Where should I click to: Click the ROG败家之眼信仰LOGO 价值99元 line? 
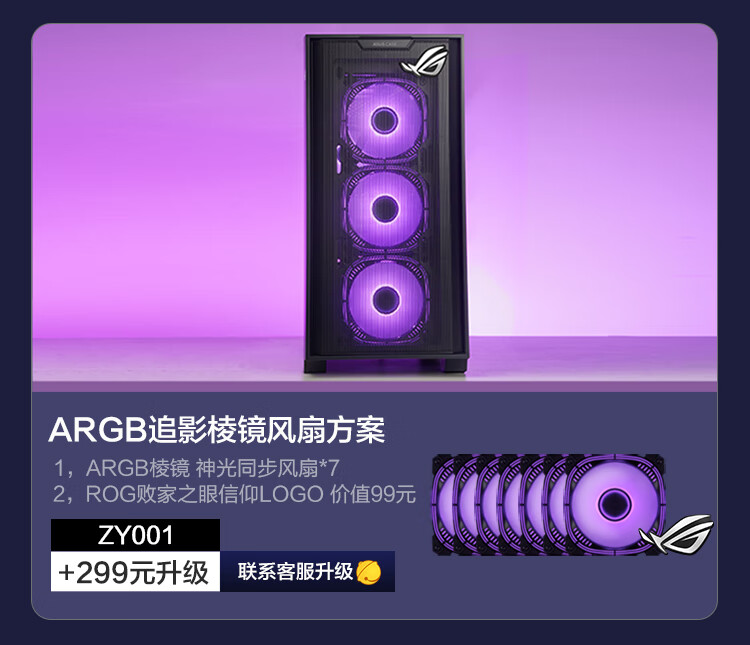click(x=234, y=494)
